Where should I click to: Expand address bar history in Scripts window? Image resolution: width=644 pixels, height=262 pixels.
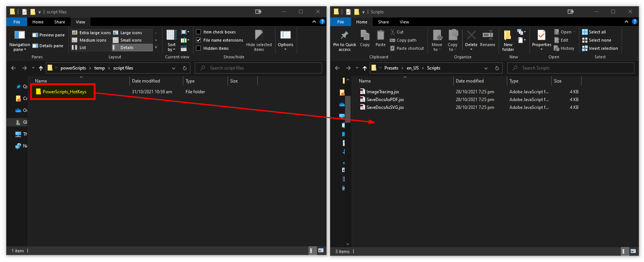click(x=486, y=68)
